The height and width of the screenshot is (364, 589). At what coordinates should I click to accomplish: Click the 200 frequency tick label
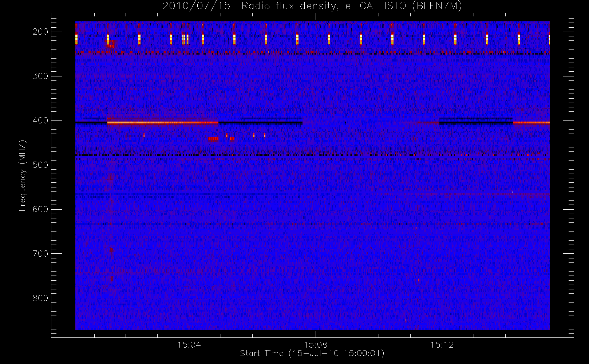pos(40,32)
